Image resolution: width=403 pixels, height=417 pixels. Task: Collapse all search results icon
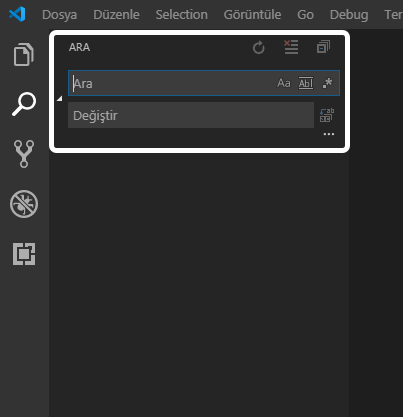(323, 47)
